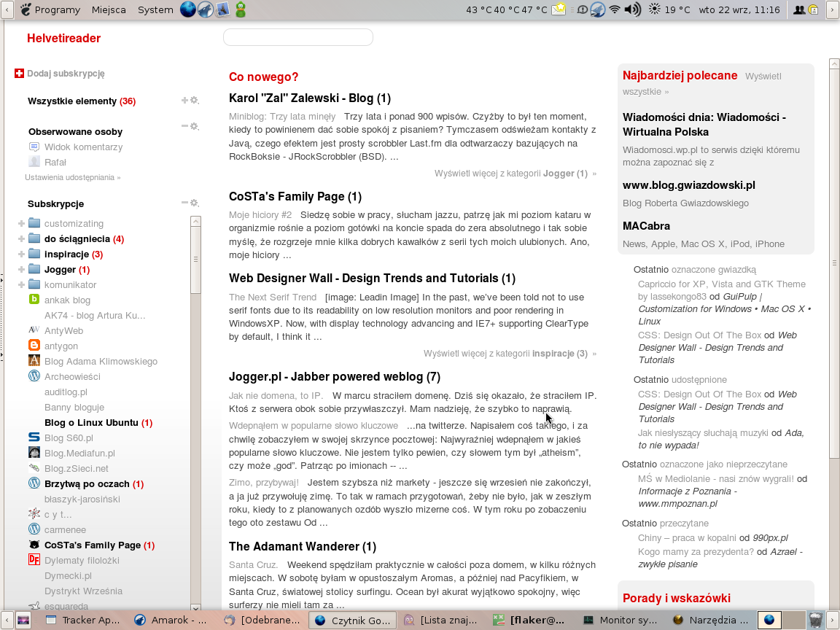Click the Blog S60.pl feed icon
The width and height of the screenshot is (840, 630).
pos(34,437)
